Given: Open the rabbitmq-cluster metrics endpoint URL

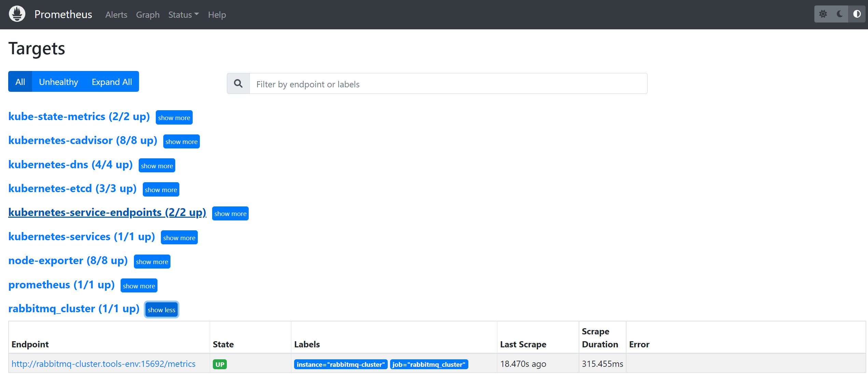Looking at the screenshot, I should 104,364.
